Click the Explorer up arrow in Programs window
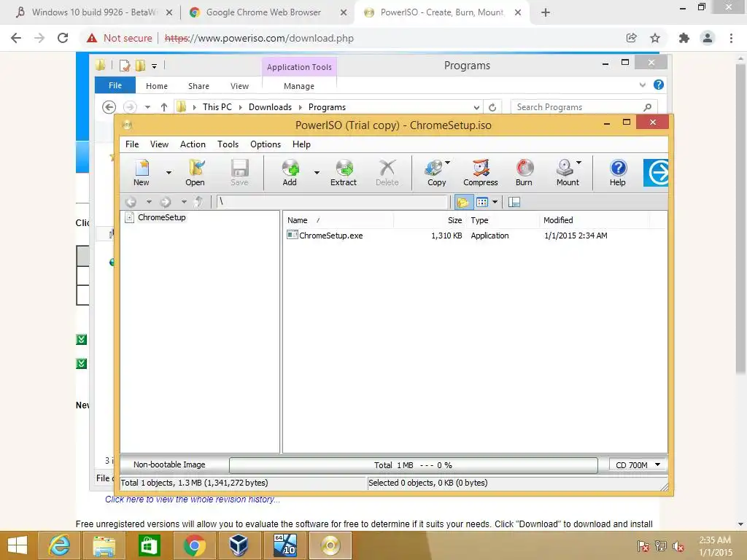The height and width of the screenshot is (560, 747). (164, 107)
